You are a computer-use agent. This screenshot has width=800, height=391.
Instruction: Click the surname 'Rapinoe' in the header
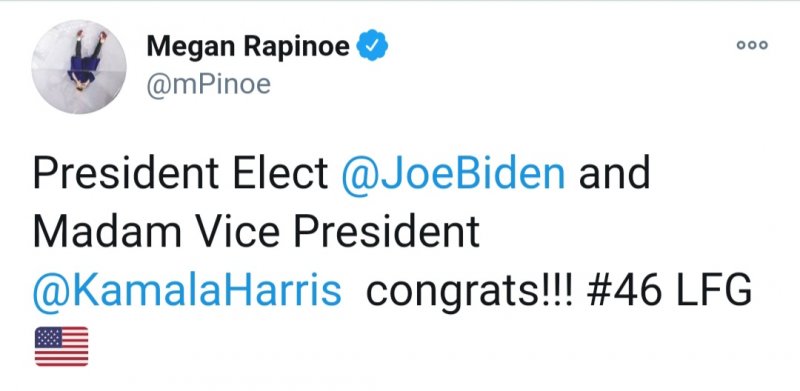[297, 47]
